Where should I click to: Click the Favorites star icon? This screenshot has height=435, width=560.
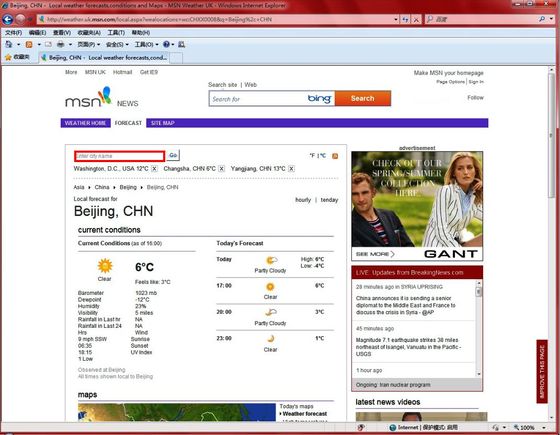tap(8, 57)
